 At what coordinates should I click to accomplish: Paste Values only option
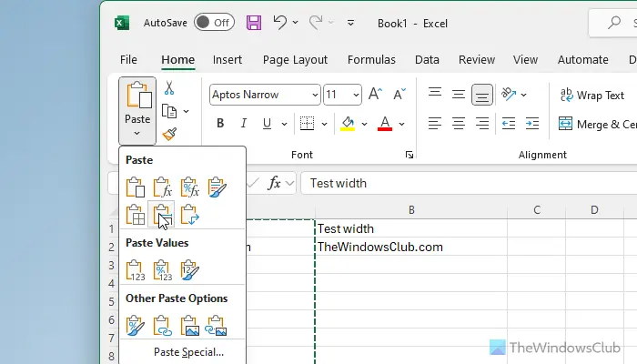click(135, 270)
